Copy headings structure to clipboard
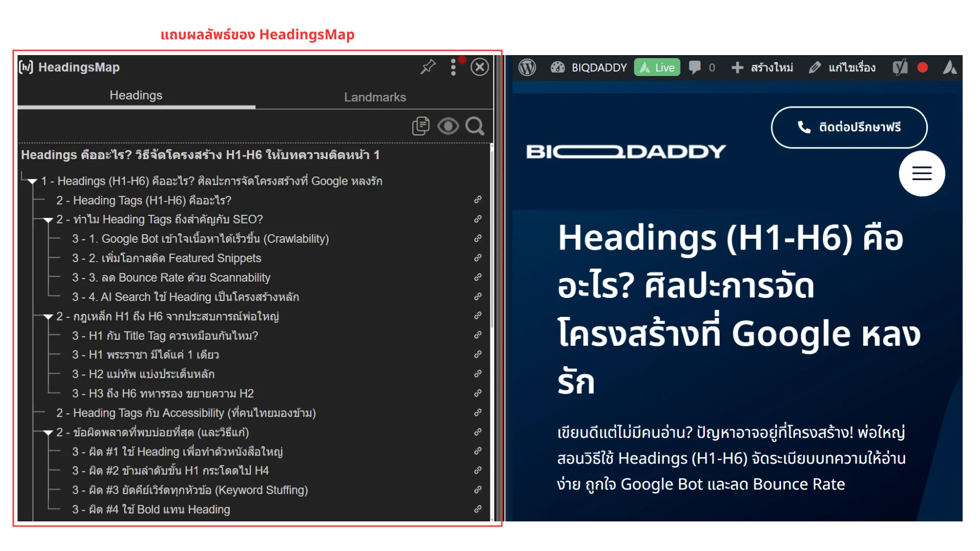Viewport: 980px width, 551px height. pos(421,126)
